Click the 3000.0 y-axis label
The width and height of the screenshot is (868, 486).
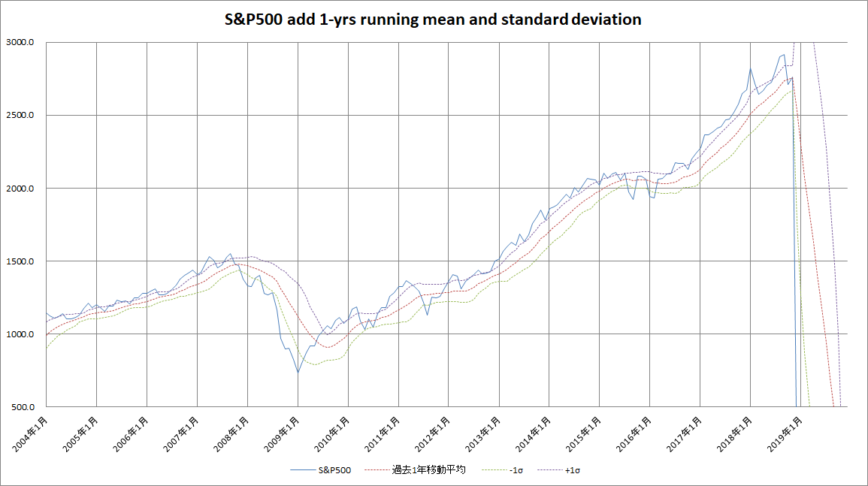(20, 42)
